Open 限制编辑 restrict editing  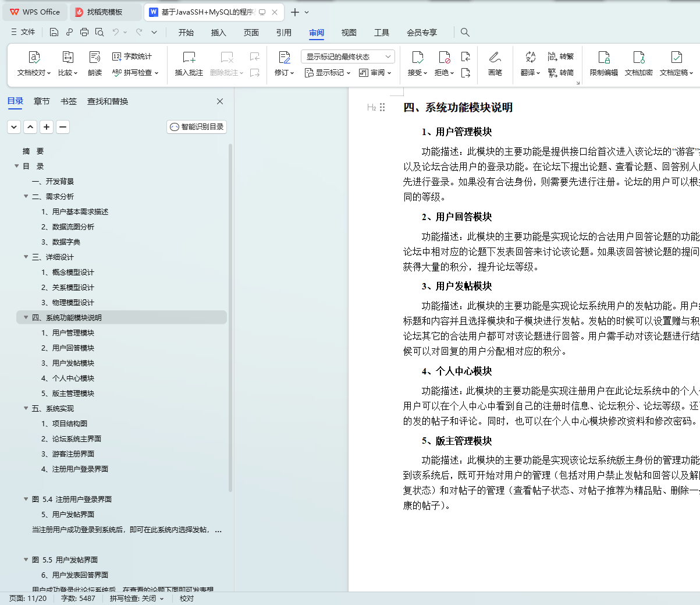tap(604, 64)
